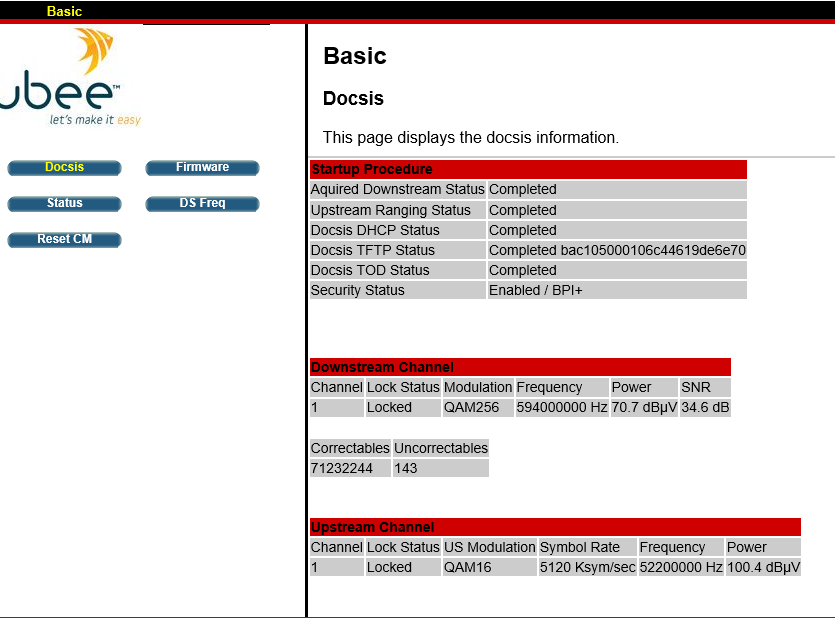This screenshot has width=840, height=619.
Task: Click 'Symbol Rate' column header
Action: click(x=588, y=547)
